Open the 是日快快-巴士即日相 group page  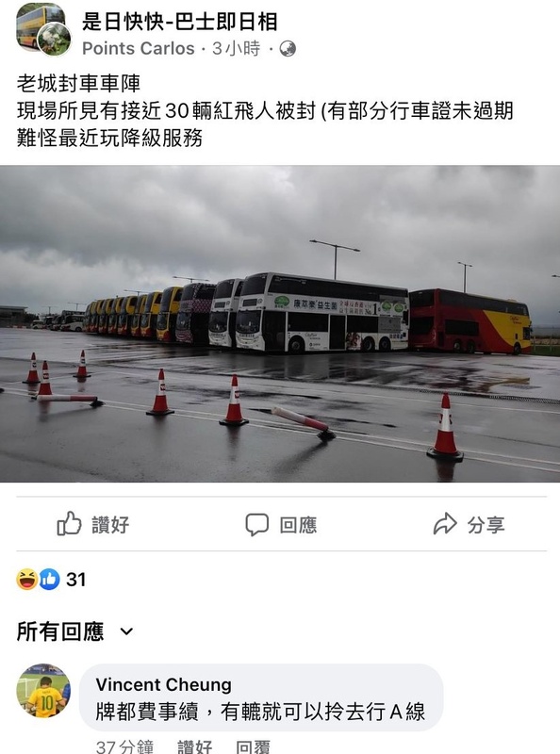[180, 22]
